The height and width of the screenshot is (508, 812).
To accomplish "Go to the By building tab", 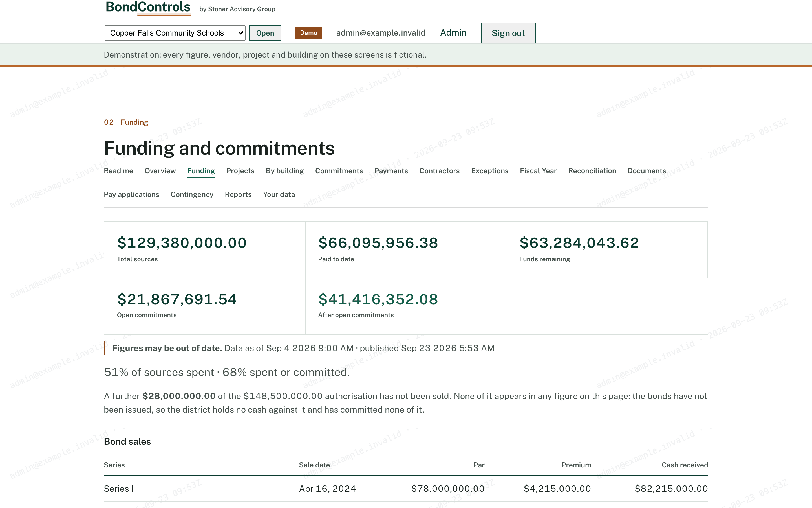I will [x=285, y=171].
